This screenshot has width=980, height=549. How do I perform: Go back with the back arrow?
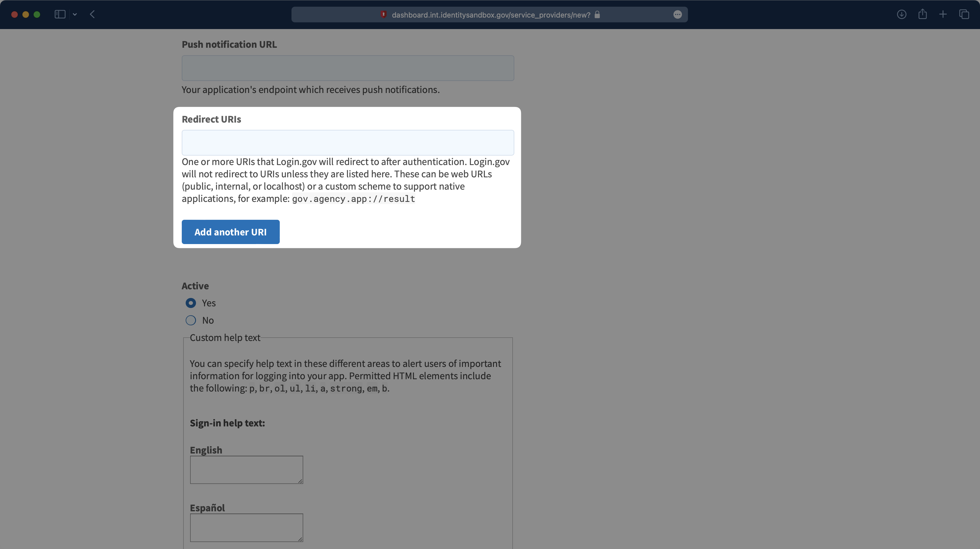(92, 15)
